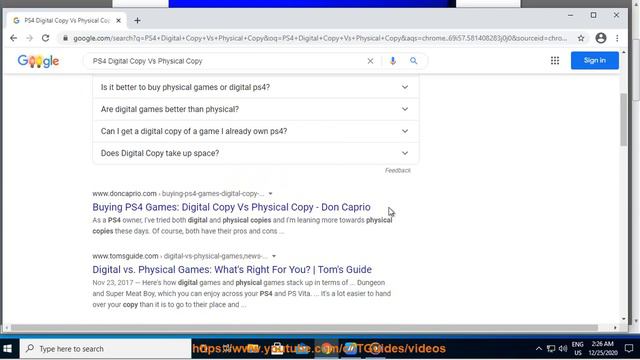Image resolution: width=640 pixels, height=360 pixels.
Task: Expand 'Does Digital Copy take up space?'
Action: pos(256,153)
